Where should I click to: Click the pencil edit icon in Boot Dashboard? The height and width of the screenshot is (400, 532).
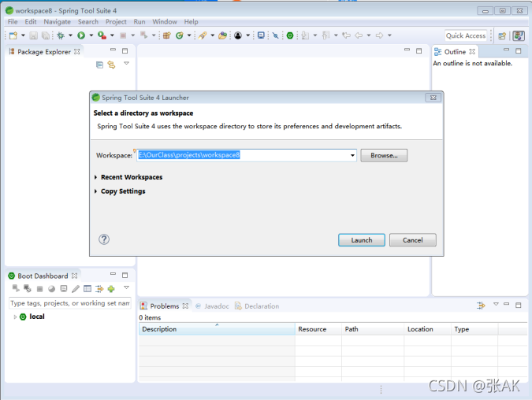pyautogui.click(x=76, y=289)
